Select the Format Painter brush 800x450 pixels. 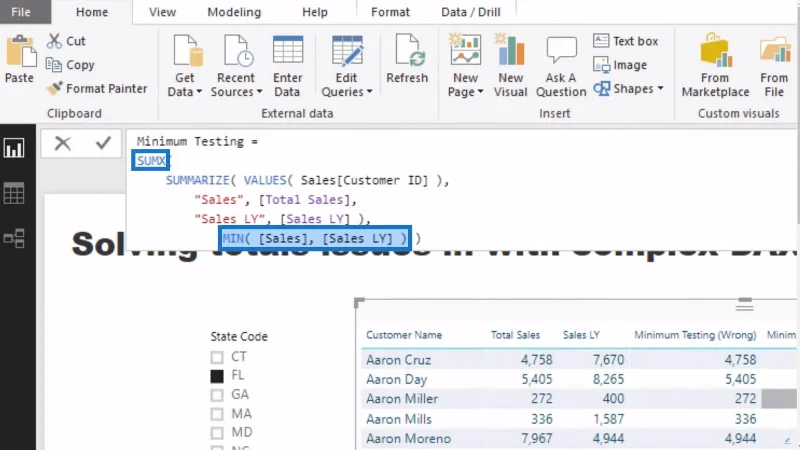pos(54,88)
